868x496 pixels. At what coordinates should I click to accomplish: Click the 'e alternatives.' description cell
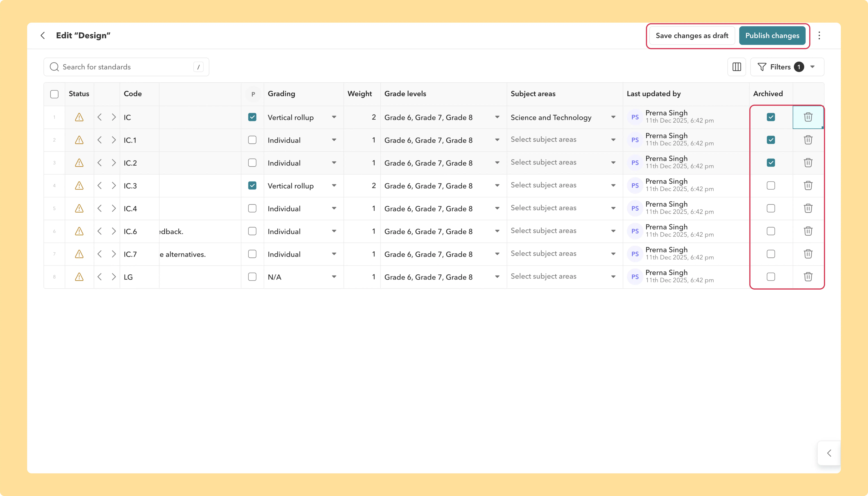[x=200, y=254]
